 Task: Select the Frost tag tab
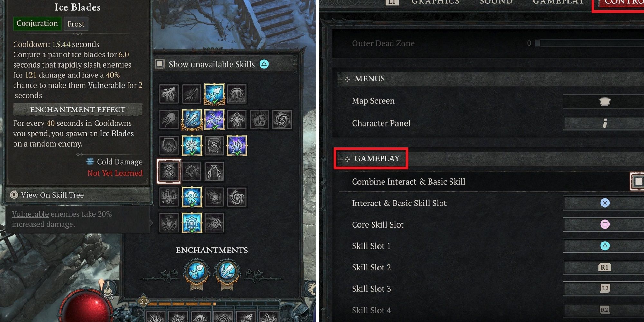point(76,24)
